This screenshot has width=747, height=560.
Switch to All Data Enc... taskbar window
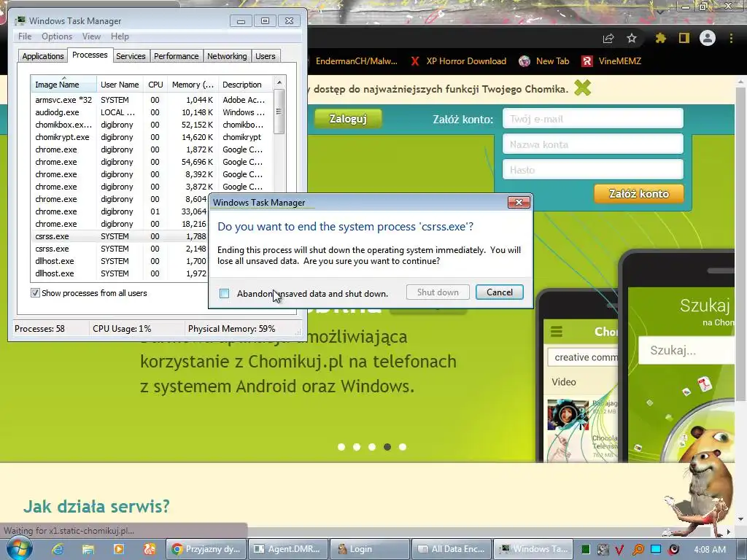(452, 549)
